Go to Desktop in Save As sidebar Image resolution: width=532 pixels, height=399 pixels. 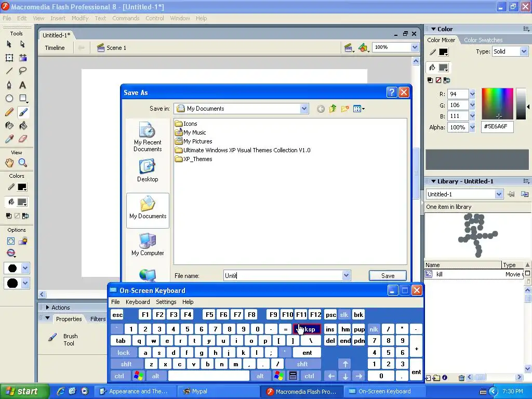coord(148,171)
